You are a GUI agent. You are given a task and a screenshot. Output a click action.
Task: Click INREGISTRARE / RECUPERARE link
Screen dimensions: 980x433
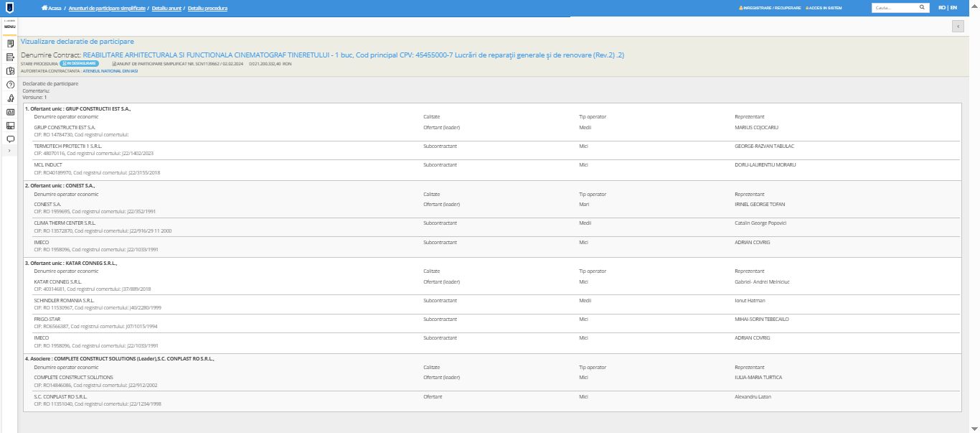[771, 7]
